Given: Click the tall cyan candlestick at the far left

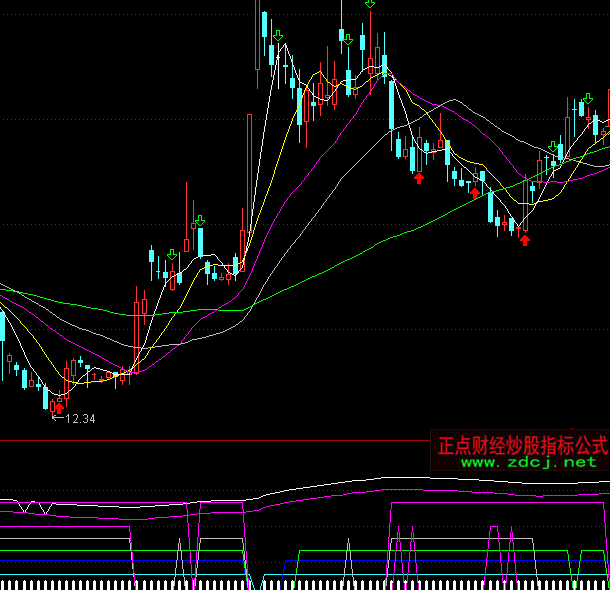Looking at the screenshot, I should pyautogui.click(x=2, y=326).
